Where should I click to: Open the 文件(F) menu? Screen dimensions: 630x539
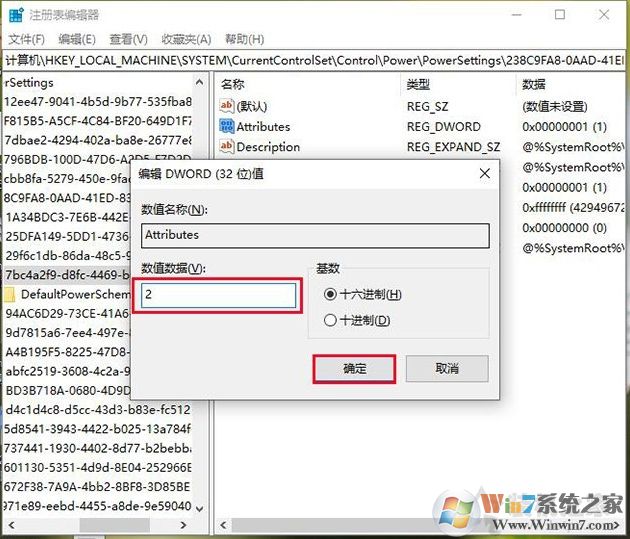[x=27, y=39]
